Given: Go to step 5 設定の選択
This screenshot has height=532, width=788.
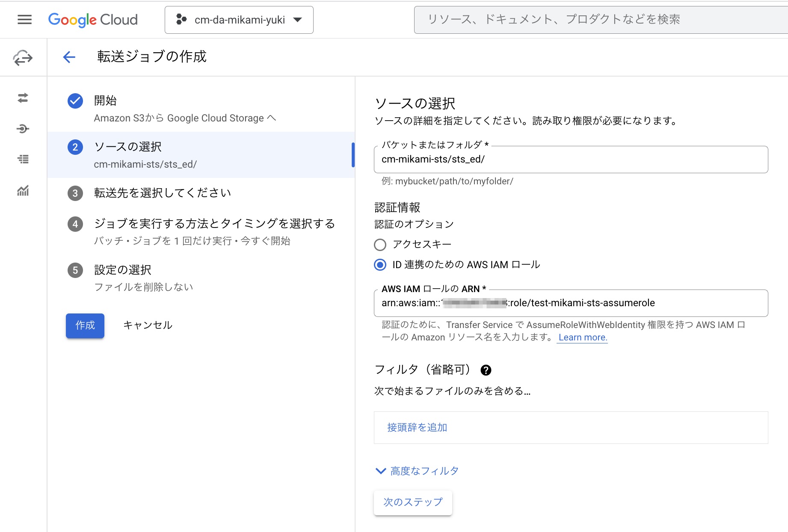Looking at the screenshot, I should (x=122, y=269).
